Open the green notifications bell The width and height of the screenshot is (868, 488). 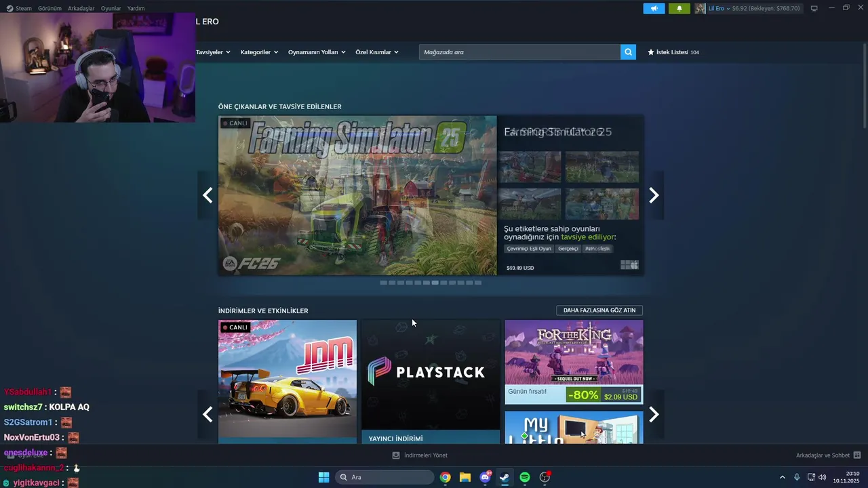tap(679, 8)
